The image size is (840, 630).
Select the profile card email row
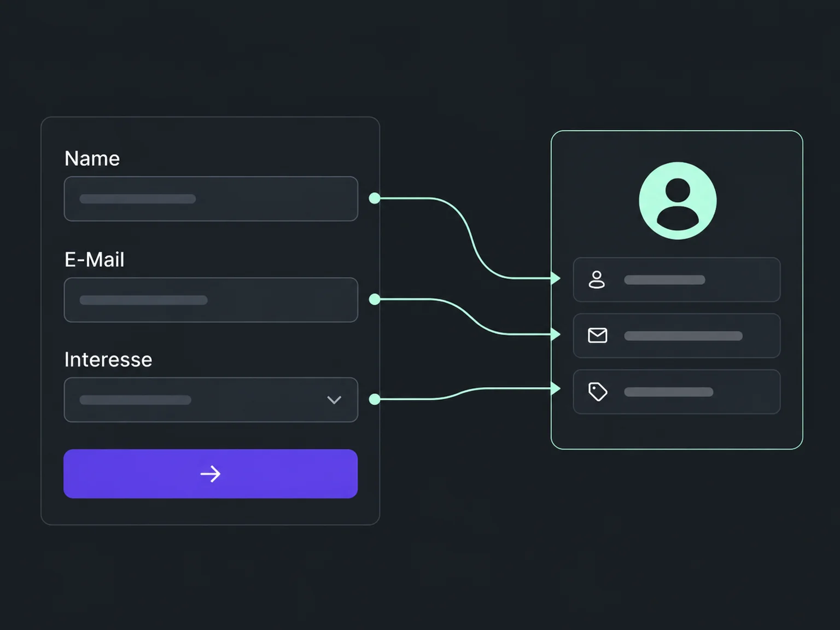pyautogui.click(x=676, y=336)
